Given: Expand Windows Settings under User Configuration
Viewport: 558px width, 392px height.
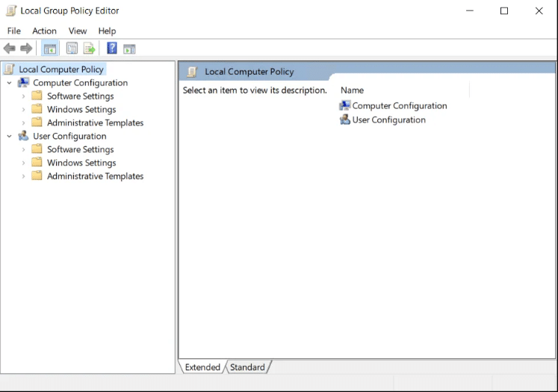Looking at the screenshot, I should [23, 164].
